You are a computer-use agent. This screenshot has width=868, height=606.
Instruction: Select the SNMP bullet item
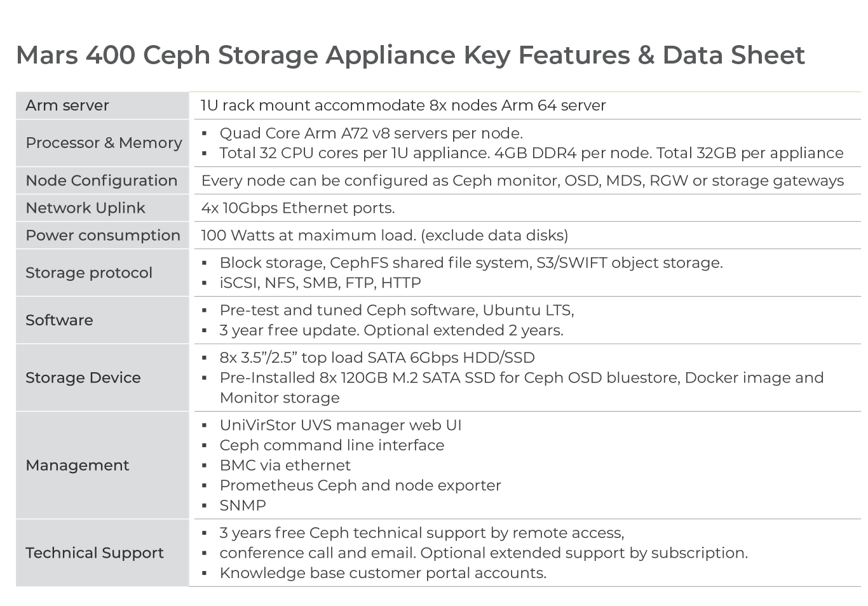tap(243, 505)
